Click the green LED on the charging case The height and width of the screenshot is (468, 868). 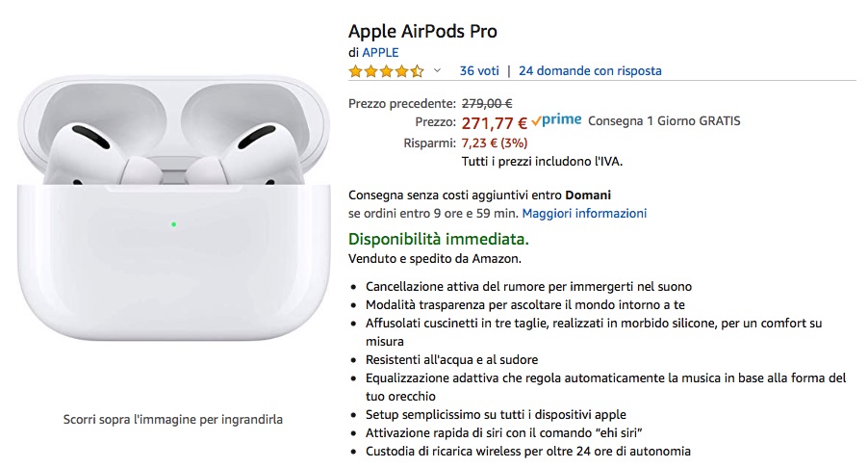click(x=173, y=224)
